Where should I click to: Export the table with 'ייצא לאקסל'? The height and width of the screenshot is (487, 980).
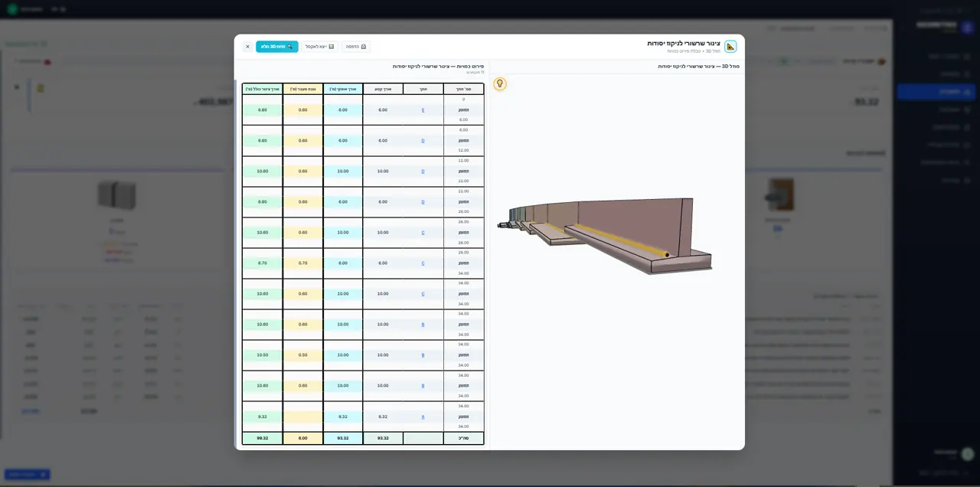(319, 47)
